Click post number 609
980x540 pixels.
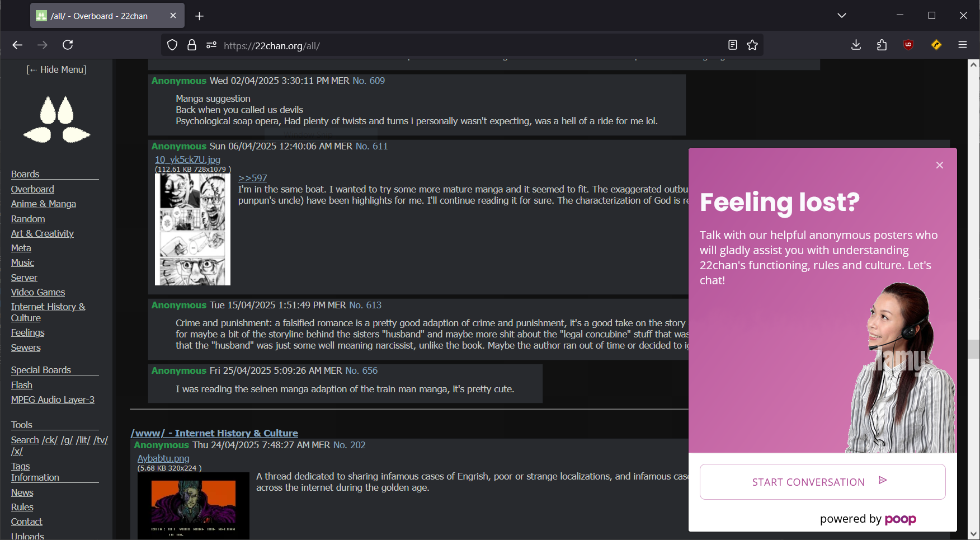[377, 81]
